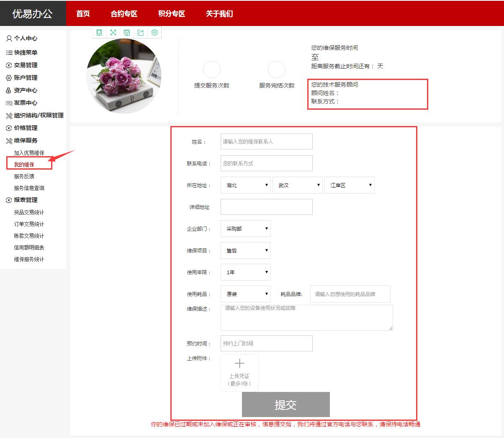Click the 上传凭证 upload attachment box

[x=239, y=373]
